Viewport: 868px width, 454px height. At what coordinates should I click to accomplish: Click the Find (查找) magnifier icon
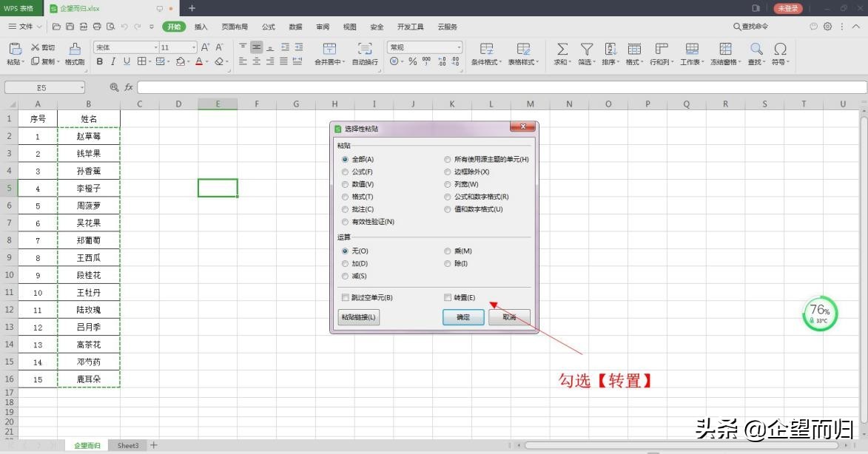tap(756, 50)
